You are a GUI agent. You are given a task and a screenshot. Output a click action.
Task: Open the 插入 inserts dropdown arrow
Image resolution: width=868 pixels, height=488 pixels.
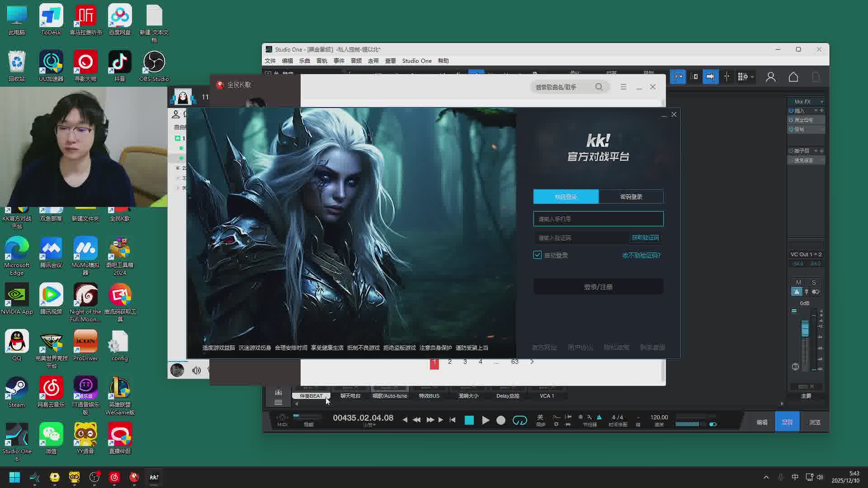[x=816, y=111]
